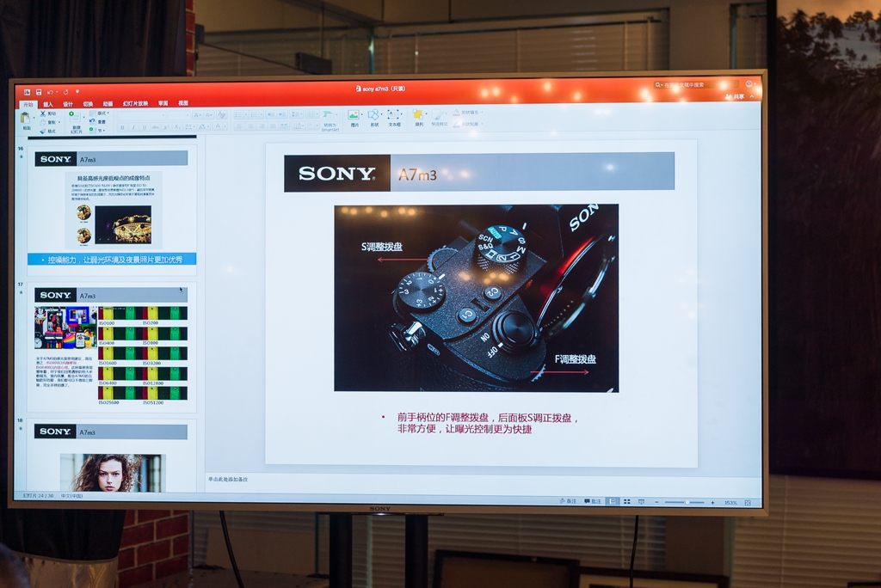Click the Convert to SmartArt icon
Image resolution: width=881 pixels, height=588 pixels.
(x=328, y=115)
